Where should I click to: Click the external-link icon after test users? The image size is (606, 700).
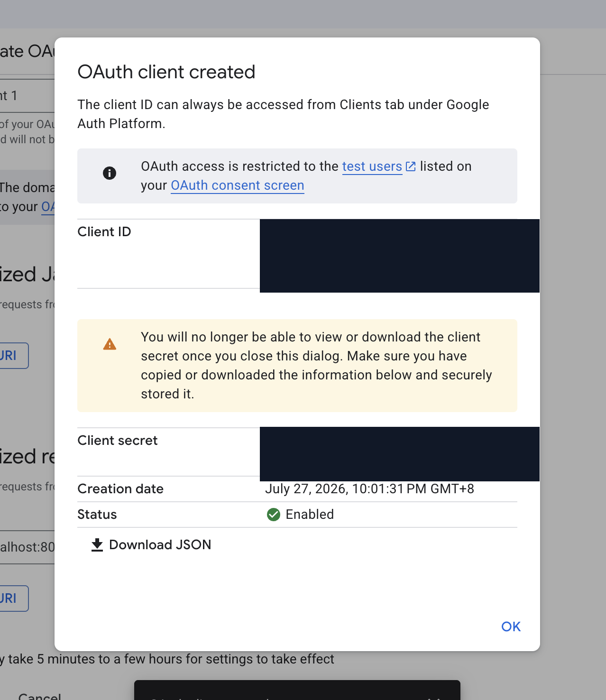(x=411, y=166)
